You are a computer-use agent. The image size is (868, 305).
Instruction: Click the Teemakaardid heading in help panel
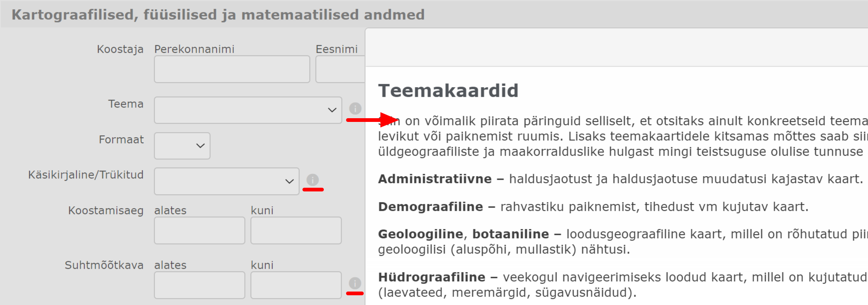point(448,91)
